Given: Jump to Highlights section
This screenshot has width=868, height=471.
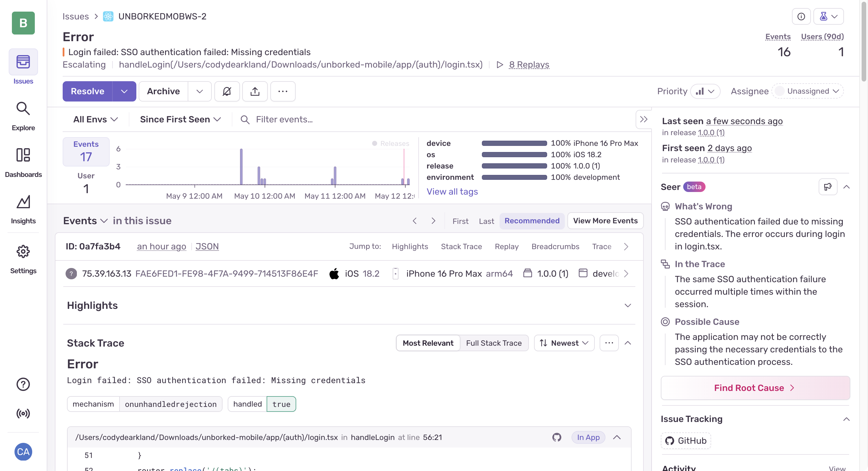Looking at the screenshot, I should (x=410, y=246).
